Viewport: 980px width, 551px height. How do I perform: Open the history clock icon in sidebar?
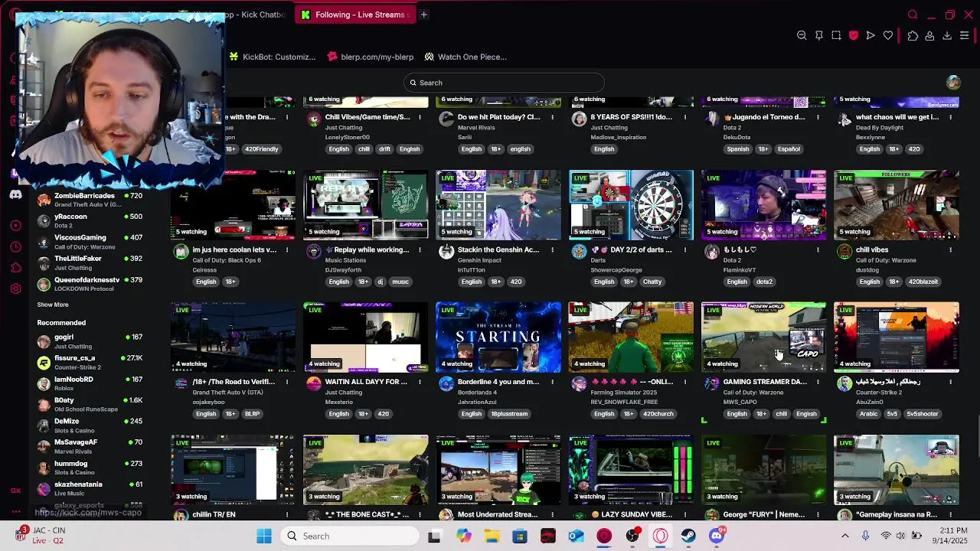(15, 246)
